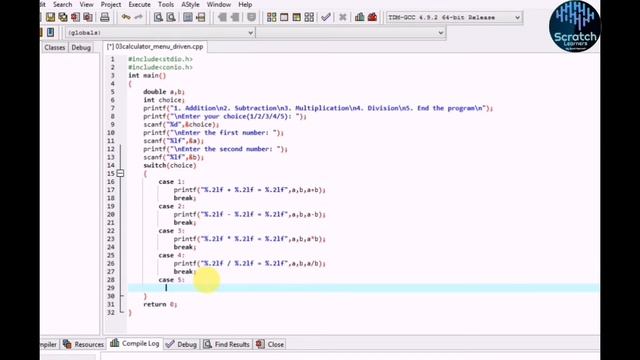Viewport: 640px width, 360px height.
Task: Click the Compile & Run icon
Action: pos(297,17)
